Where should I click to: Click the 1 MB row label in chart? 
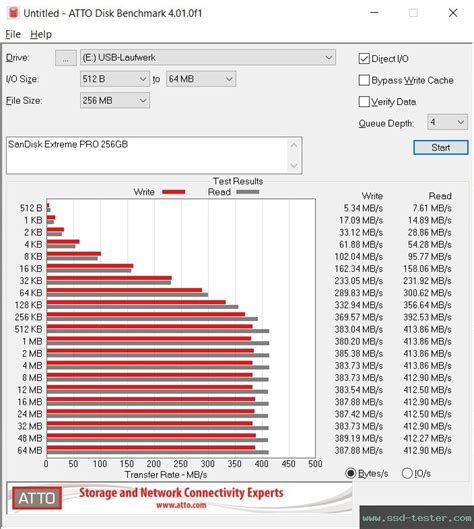tap(32, 341)
